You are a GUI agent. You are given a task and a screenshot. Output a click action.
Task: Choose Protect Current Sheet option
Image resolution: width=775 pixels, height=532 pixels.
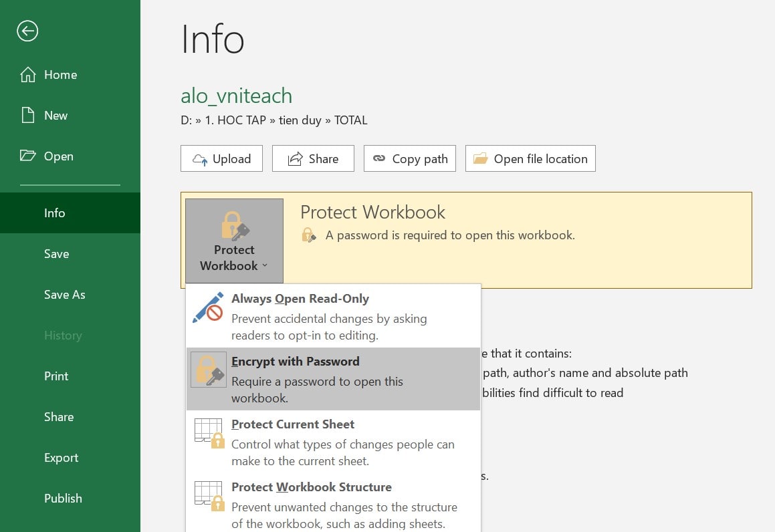tap(333, 442)
